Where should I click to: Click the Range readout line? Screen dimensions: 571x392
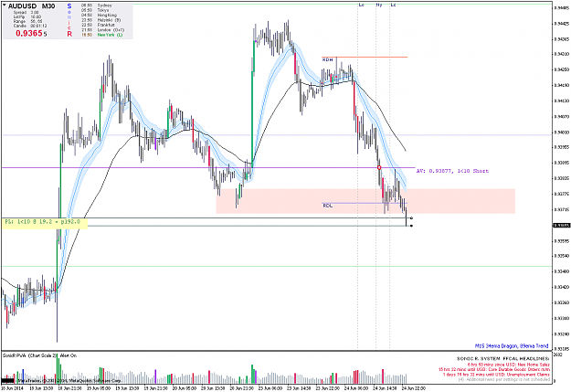click(28, 22)
